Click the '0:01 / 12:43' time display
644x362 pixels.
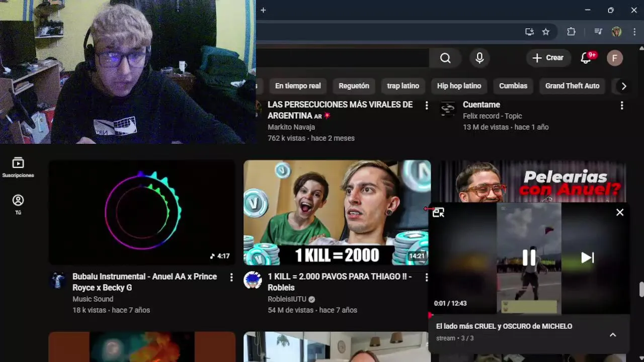click(450, 303)
